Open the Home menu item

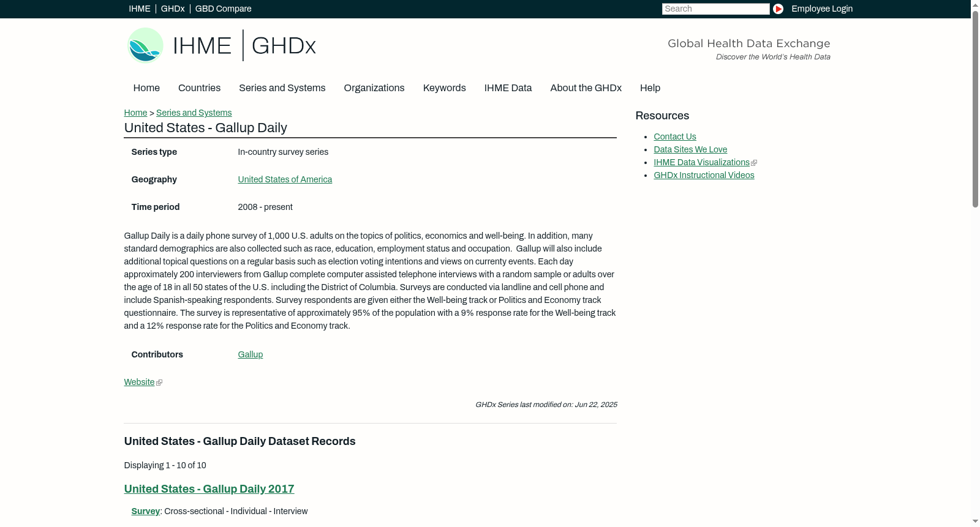[146, 88]
